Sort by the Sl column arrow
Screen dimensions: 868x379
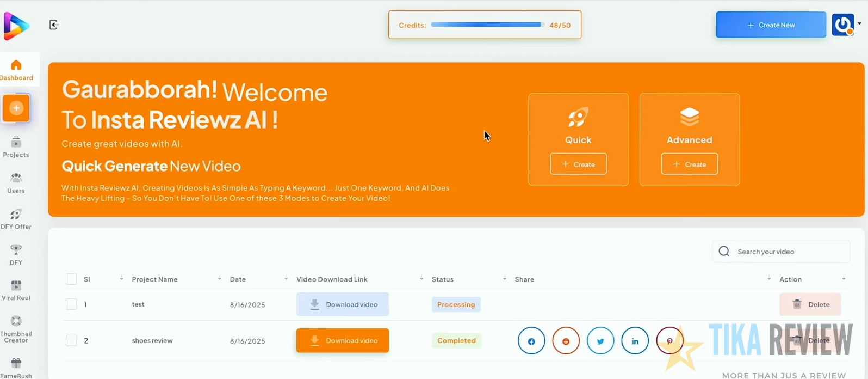coord(121,278)
